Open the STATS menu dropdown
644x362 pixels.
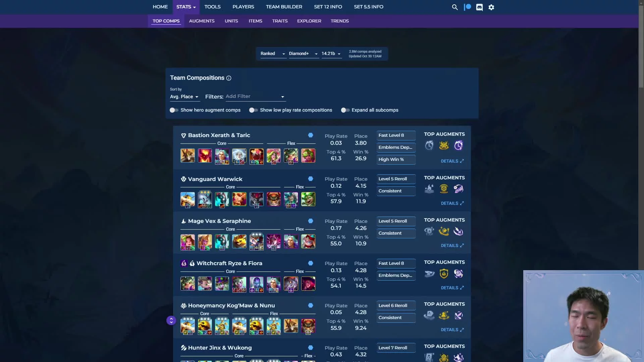tap(186, 7)
